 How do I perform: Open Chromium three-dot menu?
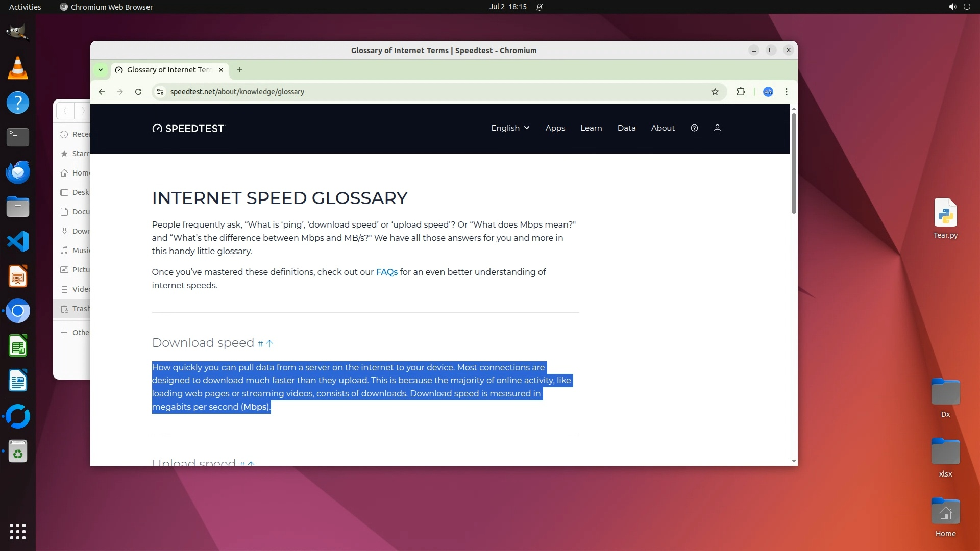(786, 92)
